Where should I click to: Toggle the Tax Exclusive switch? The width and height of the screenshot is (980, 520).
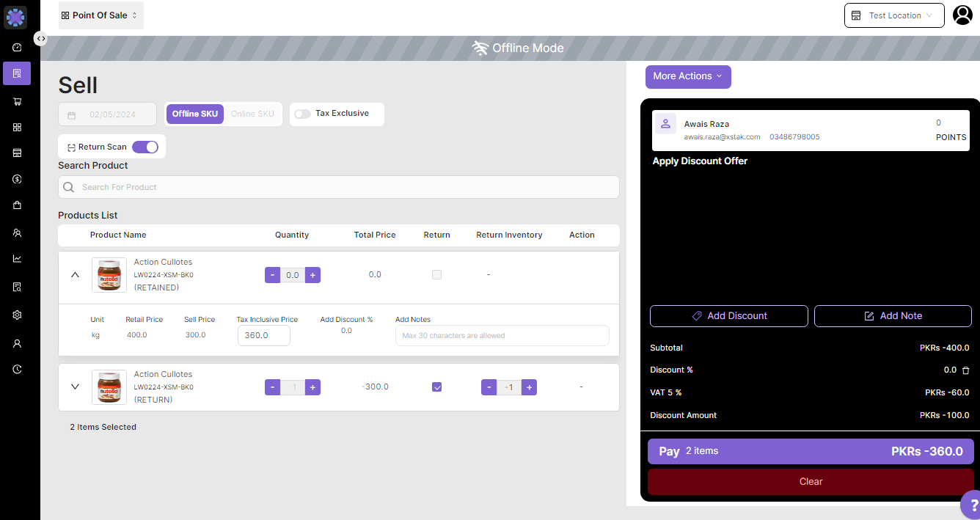pos(302,114)
